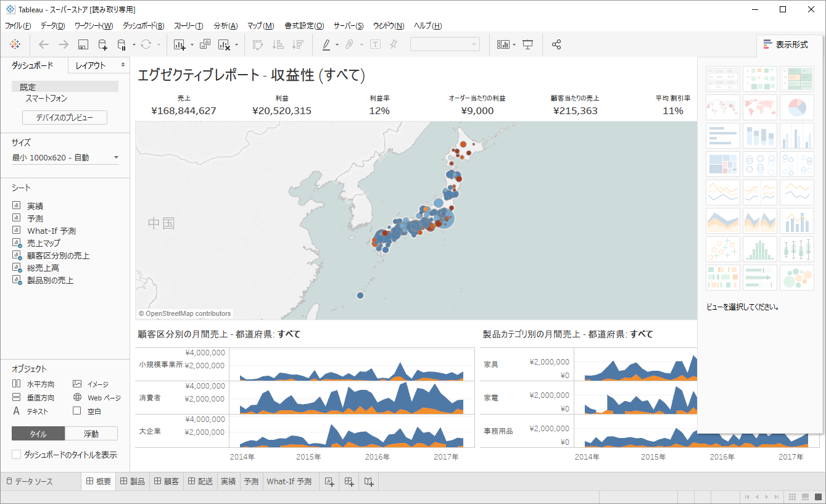Screen dimensions: 826x504
Task: Switch to Floating layout toggle
Action: tap(91, 434)
